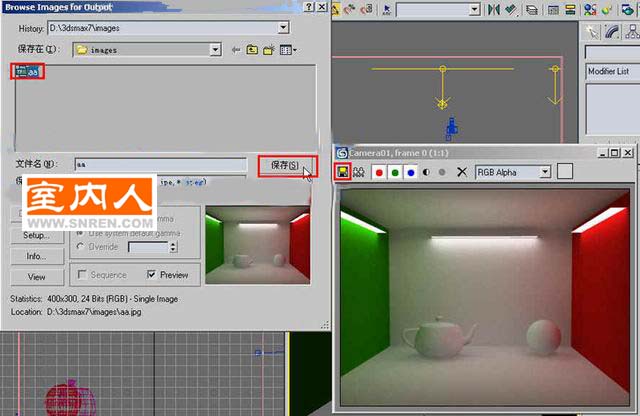Image resolution: width=640 pixels, height=416 pixels.
Task: Click the object name field above Modifier List
Action: tap(613, 52)
